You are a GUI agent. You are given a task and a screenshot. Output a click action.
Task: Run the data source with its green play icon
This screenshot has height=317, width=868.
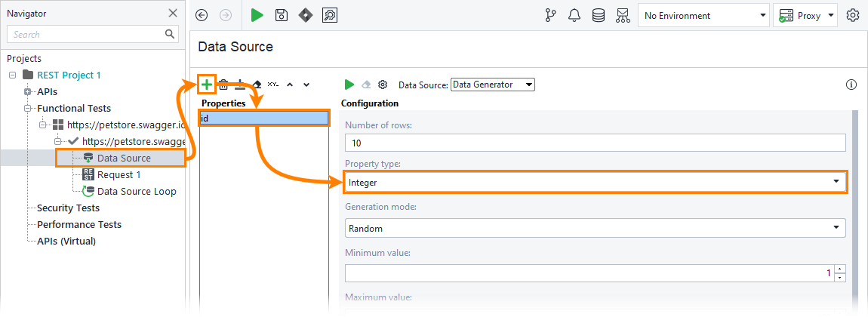(349, 85)
